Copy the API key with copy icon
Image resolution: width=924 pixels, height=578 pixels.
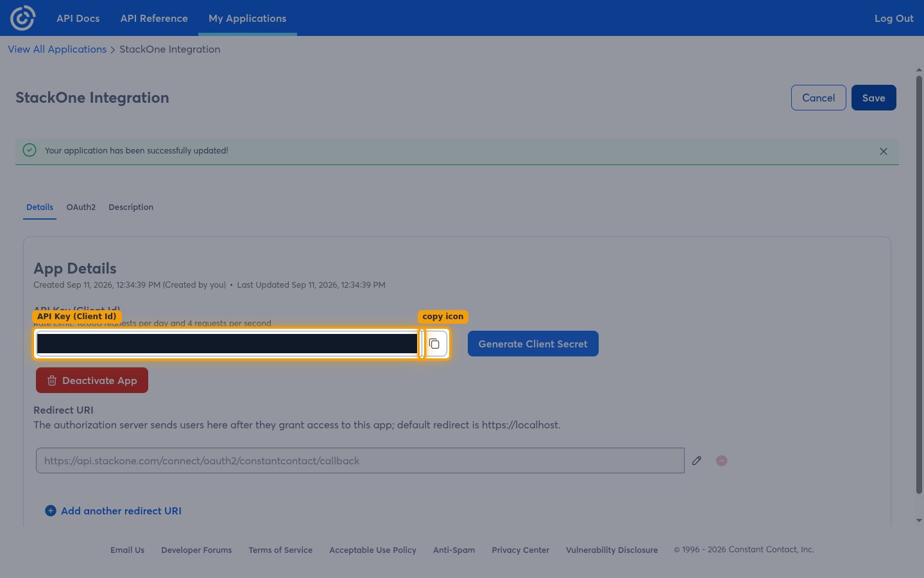434,344
